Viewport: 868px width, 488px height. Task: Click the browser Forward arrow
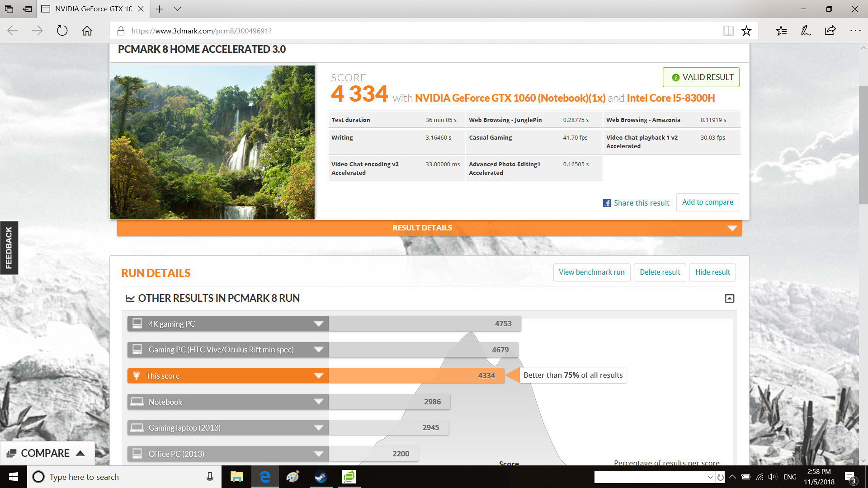37,31
